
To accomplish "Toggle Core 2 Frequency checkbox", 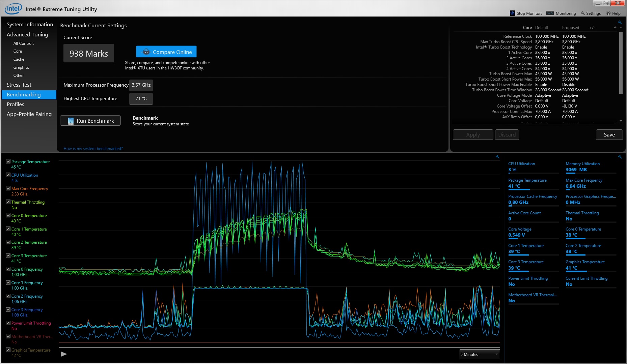I will (8, 296).
